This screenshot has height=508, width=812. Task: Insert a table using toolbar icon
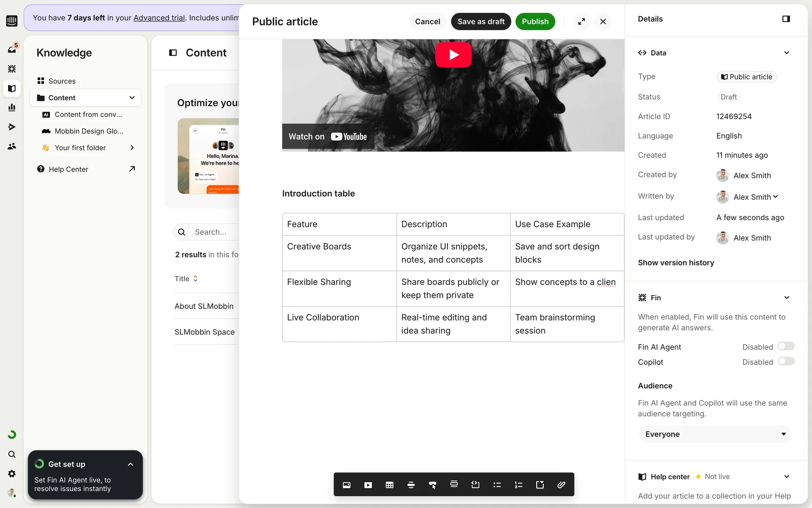[390, 485]
